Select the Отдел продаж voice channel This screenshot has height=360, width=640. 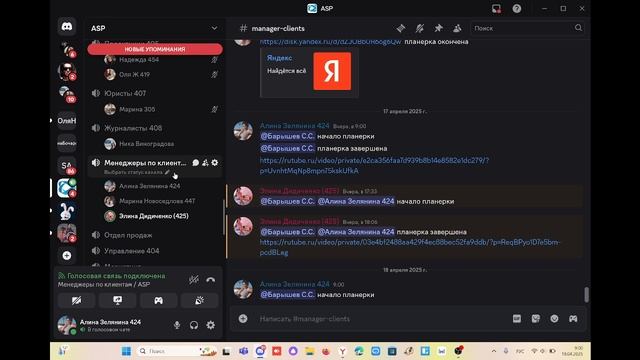128,235
